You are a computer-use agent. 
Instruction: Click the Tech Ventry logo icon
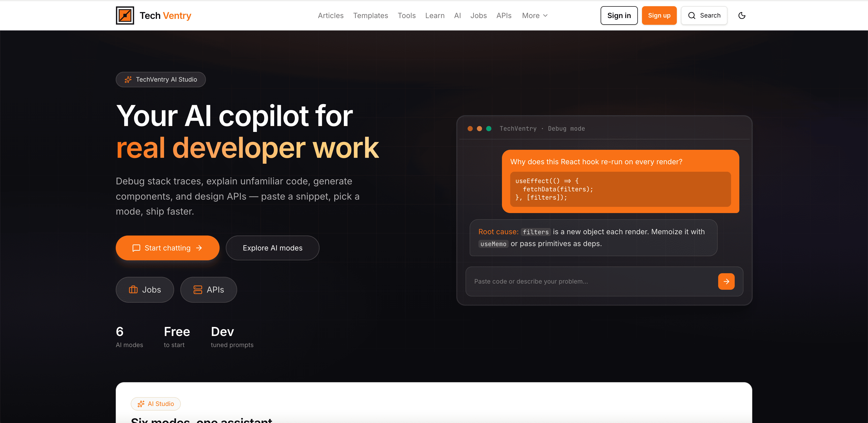click(125, 15)
